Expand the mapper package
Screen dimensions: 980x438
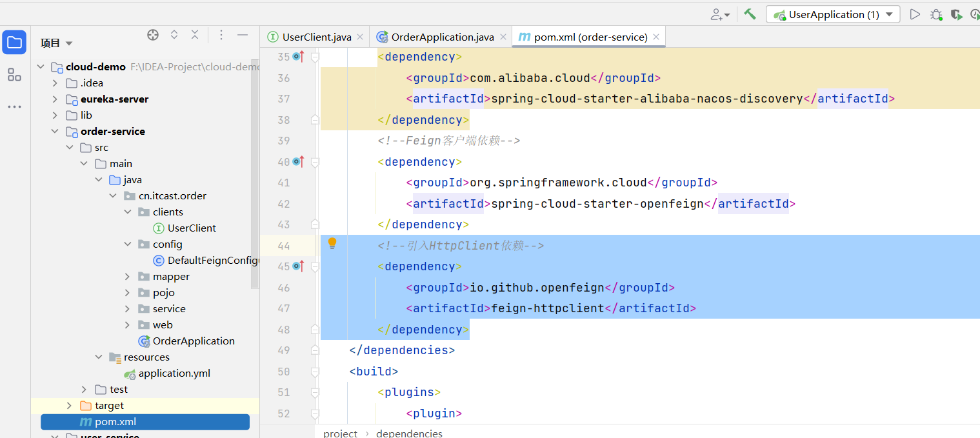[128, 277]
